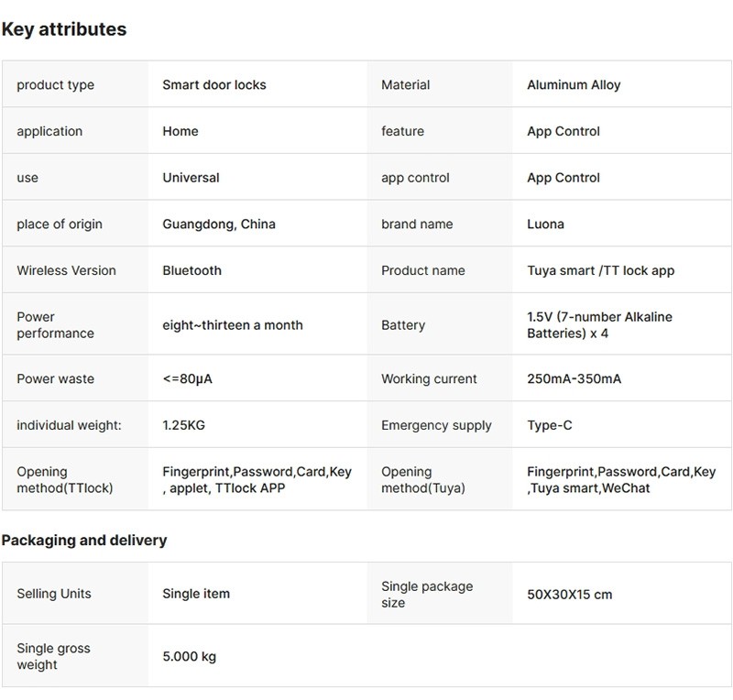
Task: Select the Smart door locks value
Action: pyautogui.click(x=214, y=84)
